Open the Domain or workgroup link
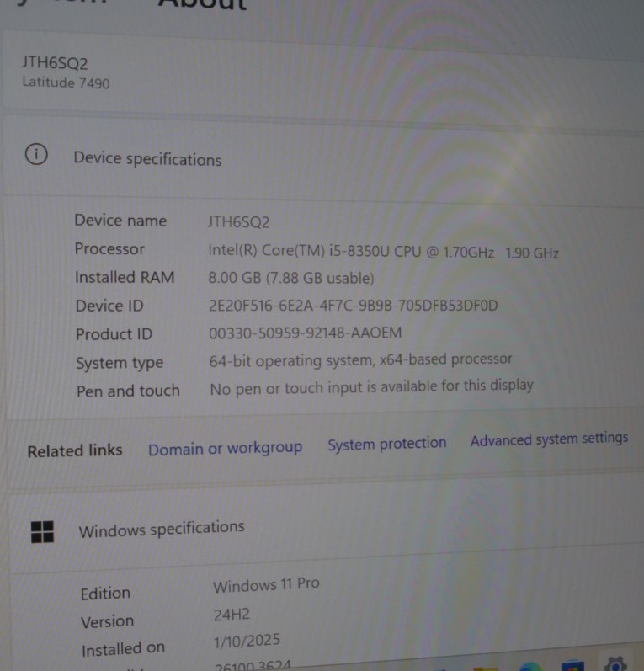 point(225,449)
